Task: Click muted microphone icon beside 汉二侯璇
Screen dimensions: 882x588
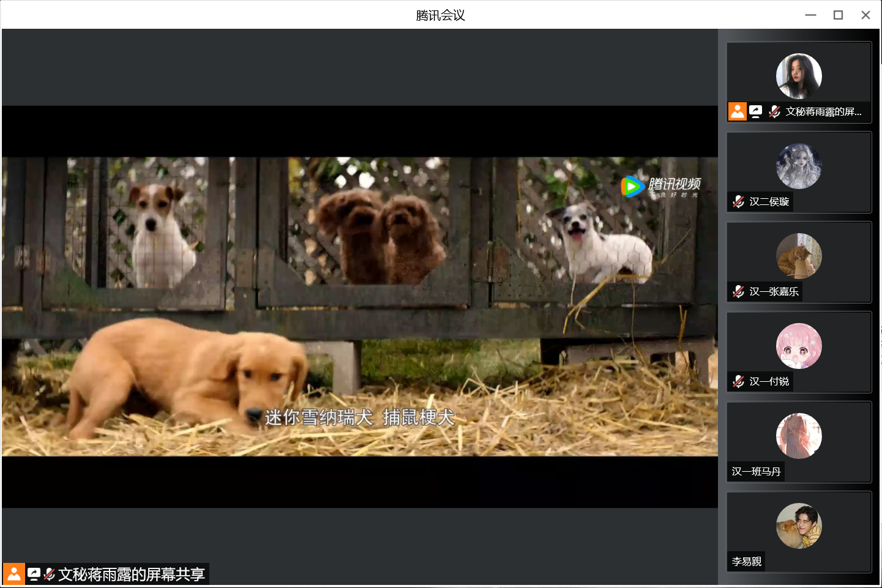Action: click(739, 201)
